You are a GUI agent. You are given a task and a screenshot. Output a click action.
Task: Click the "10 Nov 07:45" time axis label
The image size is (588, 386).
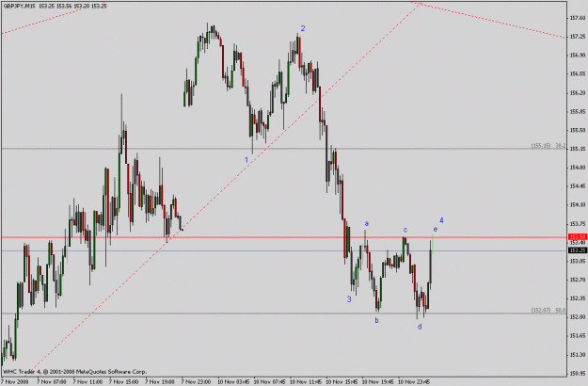pyautogui.click(x=269, y=382)
